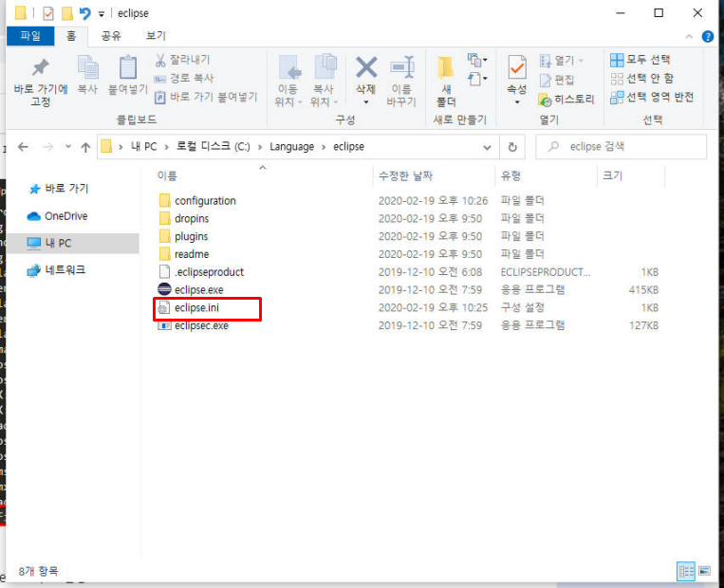The height and width of the screenshot is (588, 724).
Task: Click Paste shortcut (바로 가기 붙여넣기)
Action: [206, 97]
